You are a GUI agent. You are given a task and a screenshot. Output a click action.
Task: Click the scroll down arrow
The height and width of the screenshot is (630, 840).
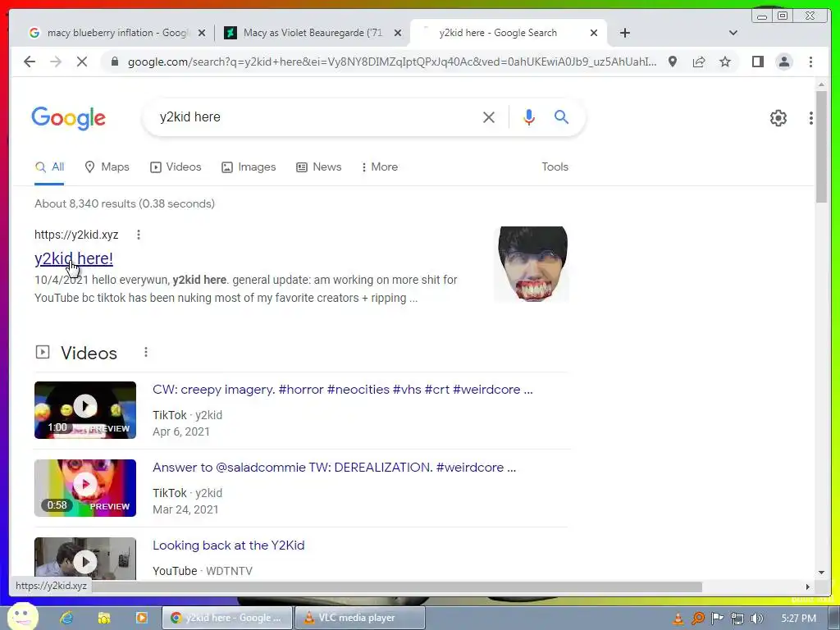coord(821,572)
